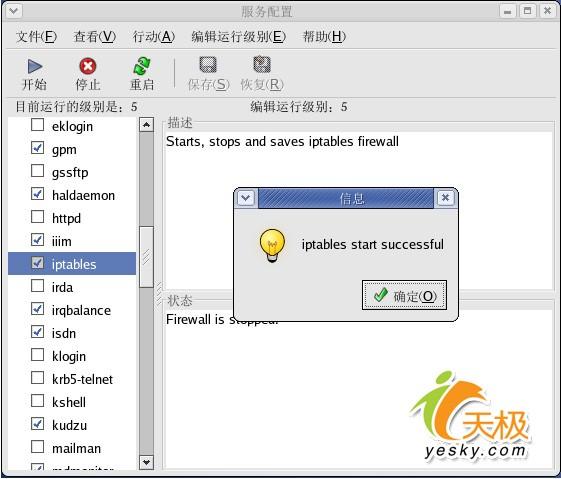Open the 查看(V) menu
This screenshot has height=479, width=561.
[95, 36]
